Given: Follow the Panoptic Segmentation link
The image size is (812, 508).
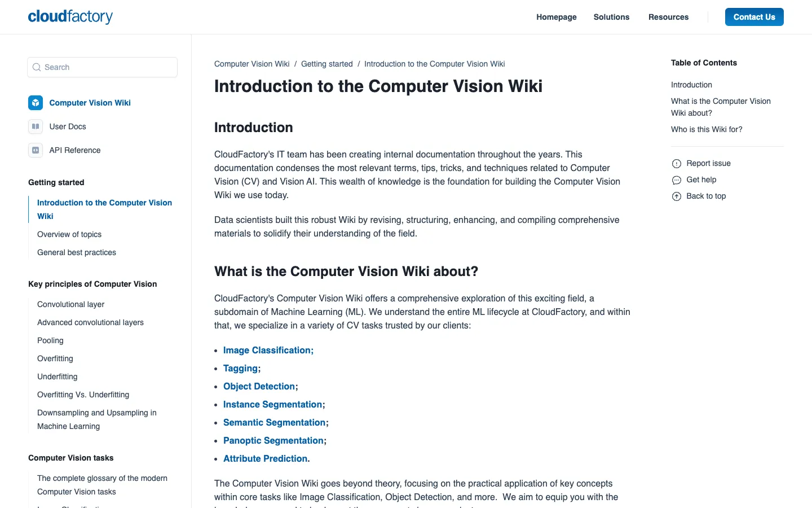Looking at the screenshot, I should (x=273, y=440).
